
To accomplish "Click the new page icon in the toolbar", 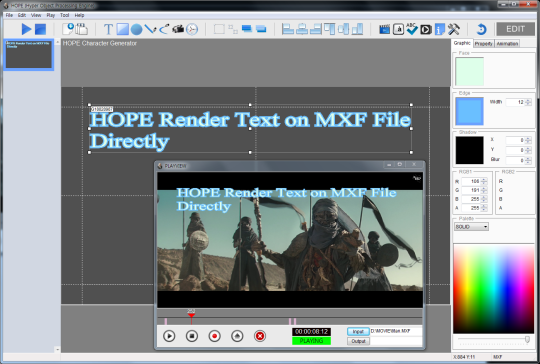I will click(68, 29).
